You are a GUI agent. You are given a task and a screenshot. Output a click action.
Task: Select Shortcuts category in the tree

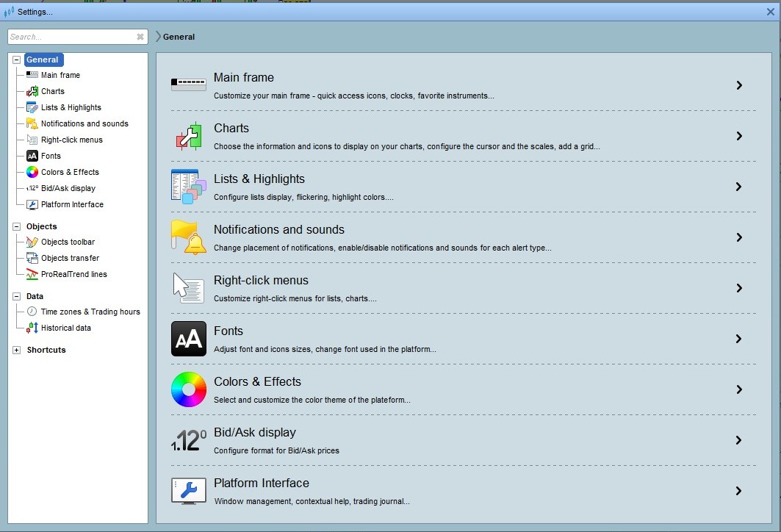point(46,351)
